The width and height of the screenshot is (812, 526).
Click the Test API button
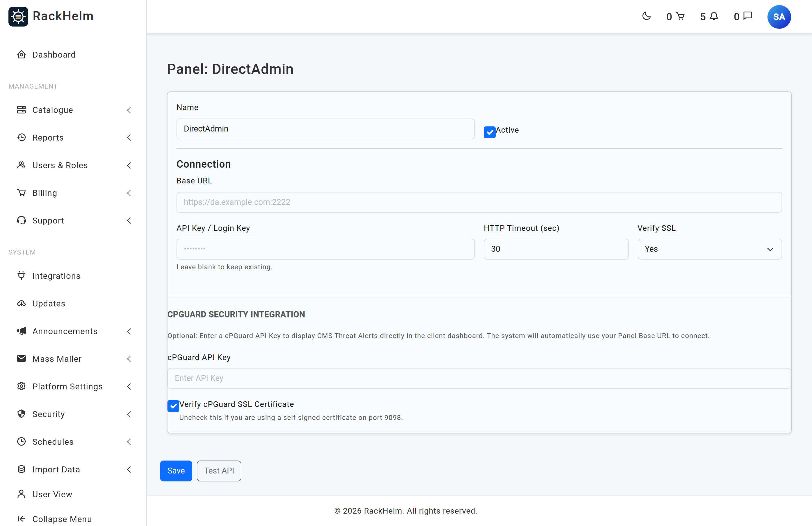click(219, 471)
